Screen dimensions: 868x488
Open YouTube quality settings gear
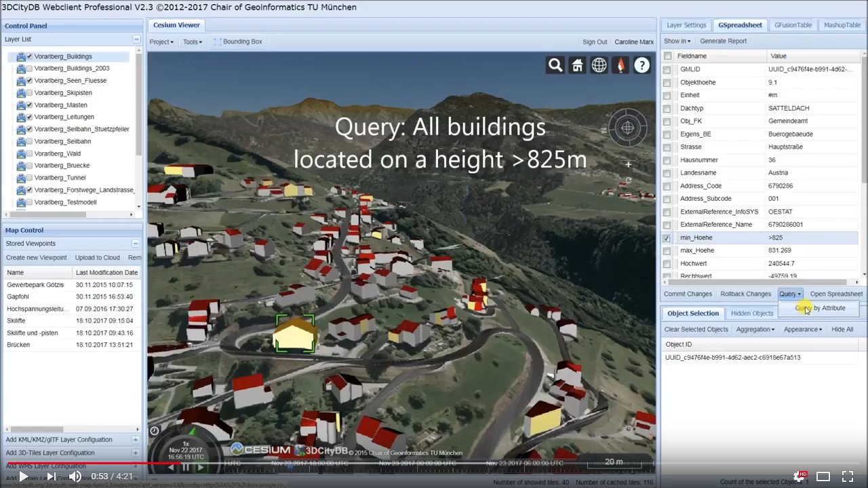click(x=799, y=476)
